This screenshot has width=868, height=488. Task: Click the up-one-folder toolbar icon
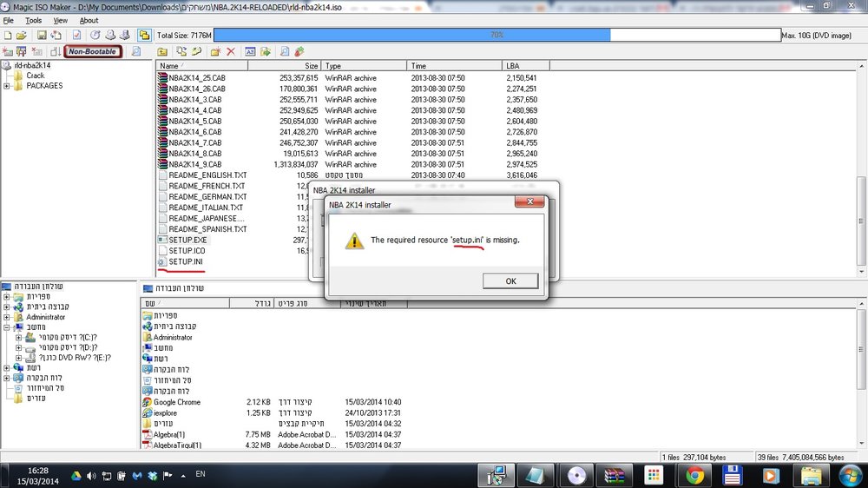162,51
